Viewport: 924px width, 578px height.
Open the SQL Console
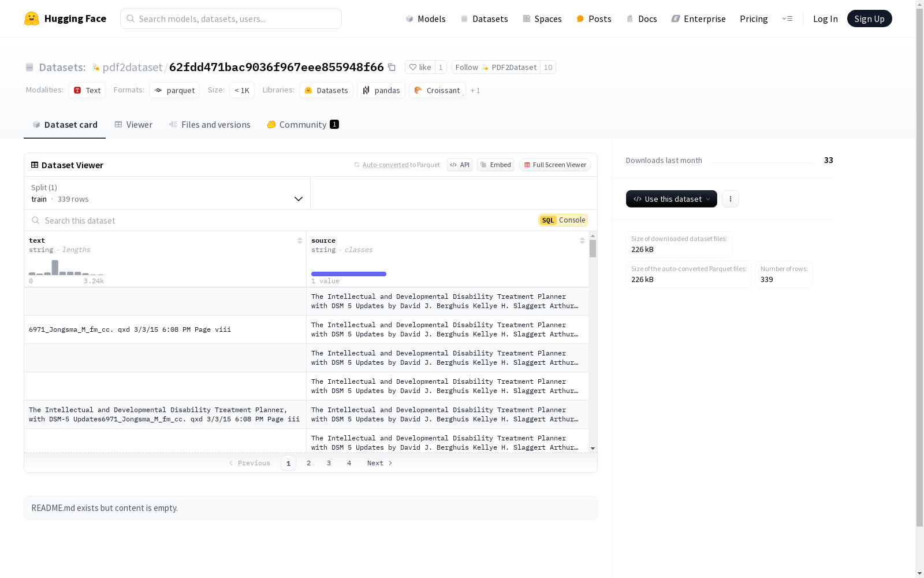tap(563, 220)
